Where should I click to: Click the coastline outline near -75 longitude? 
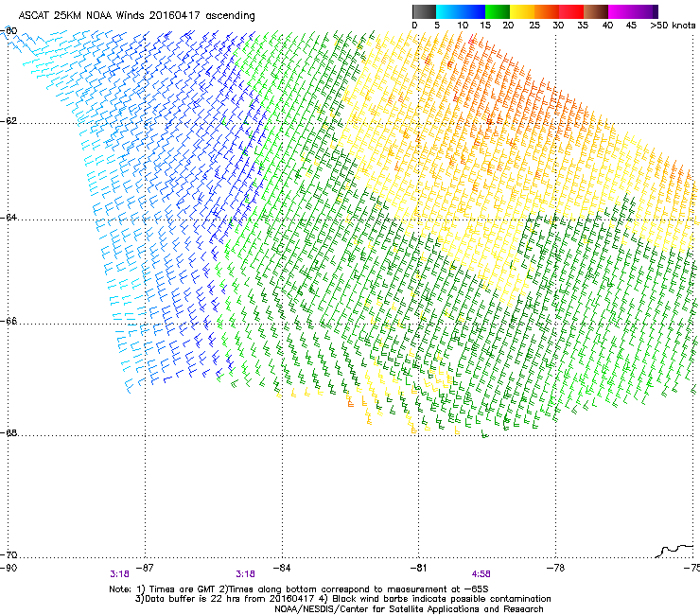click(675, 551)
